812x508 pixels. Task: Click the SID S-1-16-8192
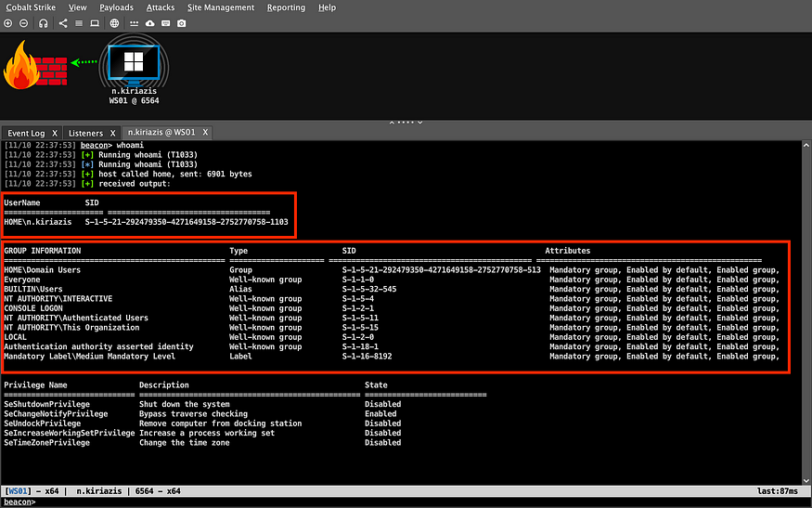pos(367,356)
